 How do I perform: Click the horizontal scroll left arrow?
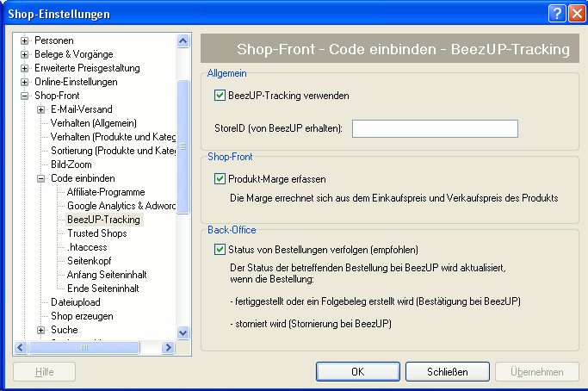coord(21,348)
